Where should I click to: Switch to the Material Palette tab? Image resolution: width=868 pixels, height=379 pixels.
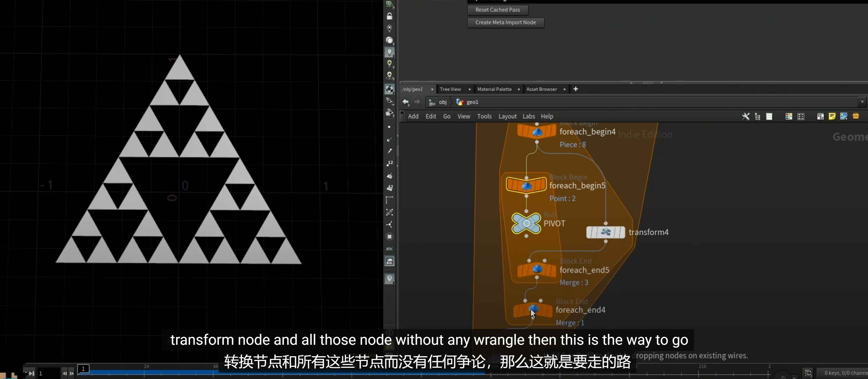point(494,89)
